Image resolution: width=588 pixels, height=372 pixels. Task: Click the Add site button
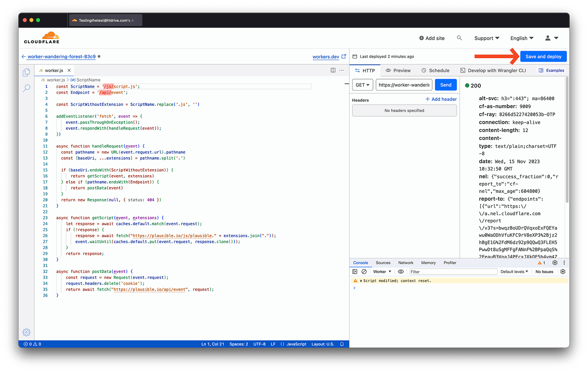click(x=432, y=38)
